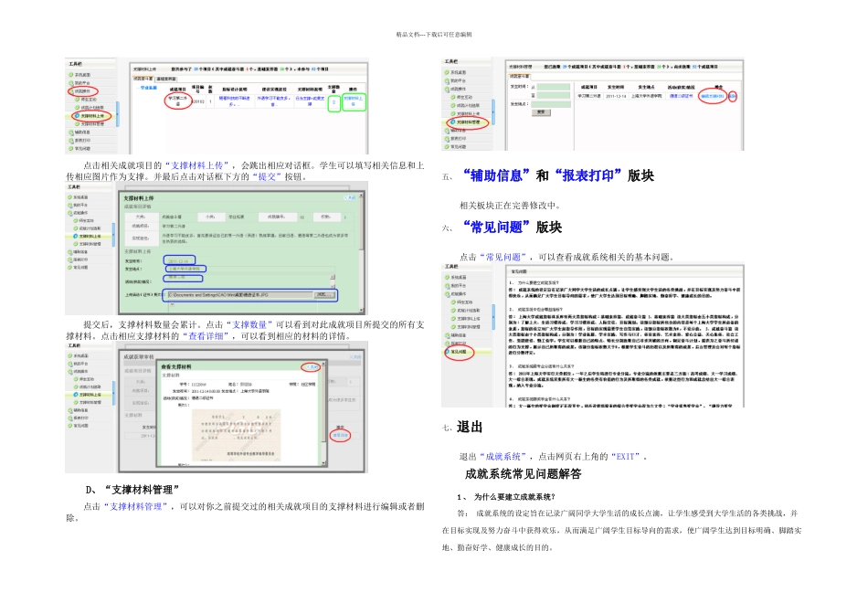Click the file path field in the 支撑材料上传 dialog
The height and width of the screenshot is (614, 868).
[240, 294]
